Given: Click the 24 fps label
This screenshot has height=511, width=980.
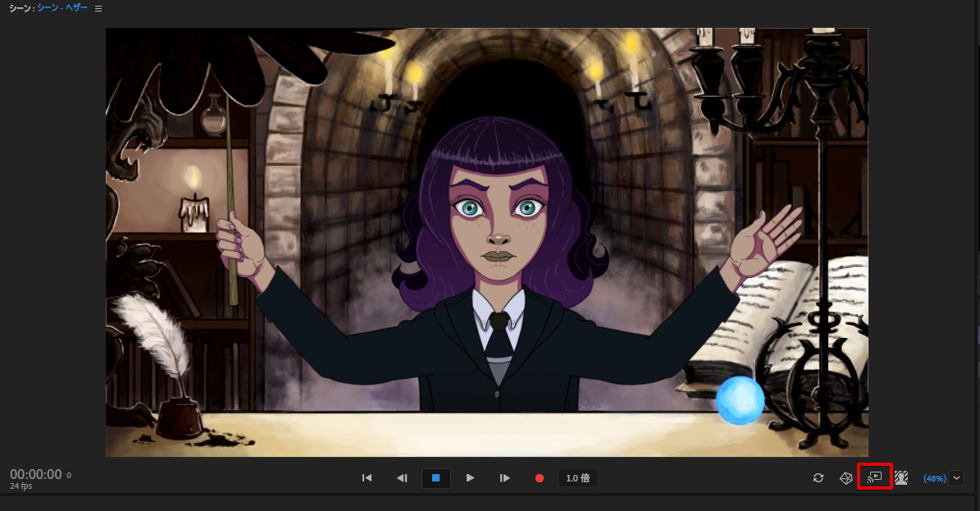Looking at the screenshot, I should click(x=21, y=484).
